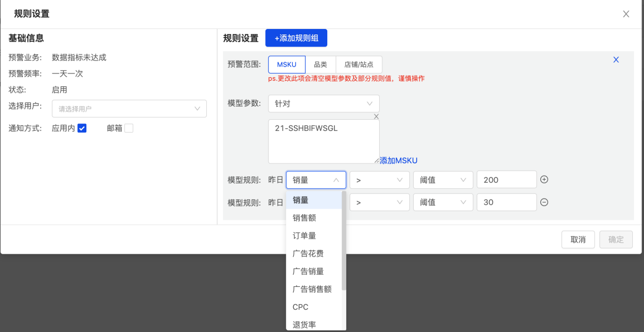Click the blue X to delete the rule group

(616, 59)
